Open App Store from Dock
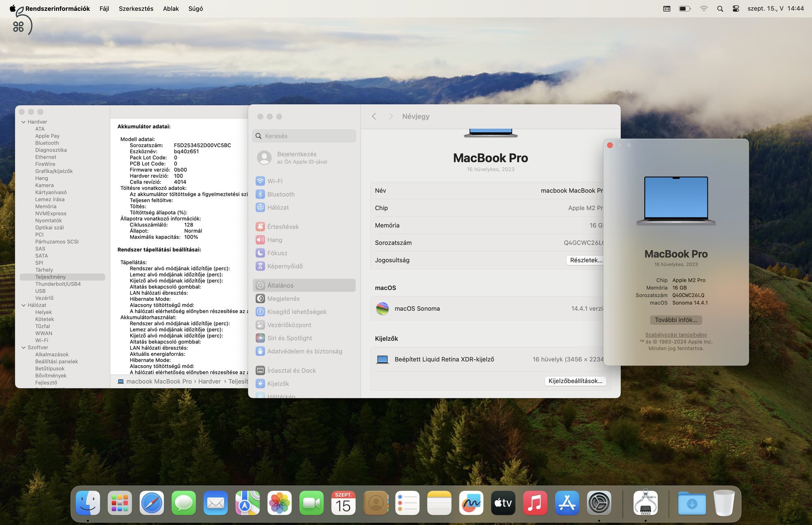Viewport: 812px width, 525px height. (567, 503)
